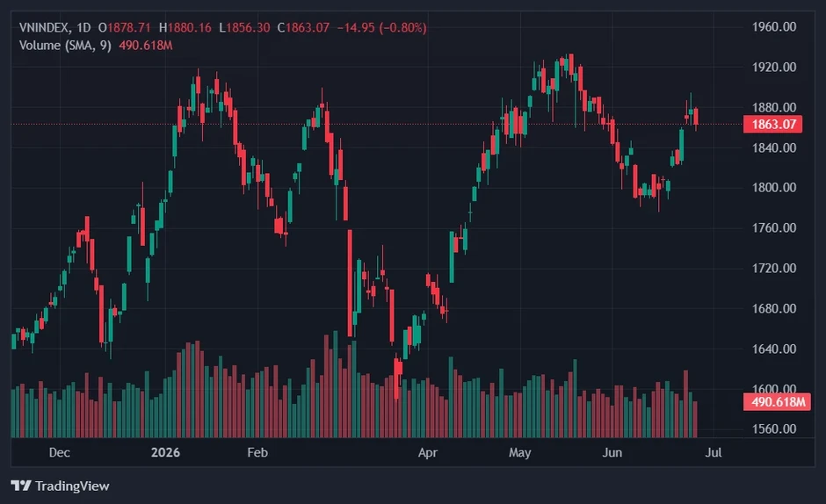The width and height of the screenshot is (826, 504).
Task: Click the red 1863.07 current price label
Action: (x=772, y=125)
